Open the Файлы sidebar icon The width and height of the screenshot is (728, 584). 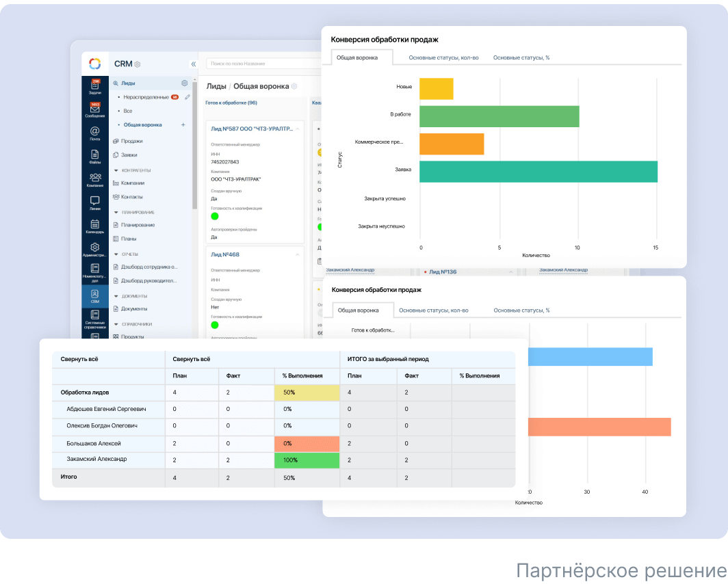coord(94,155)
